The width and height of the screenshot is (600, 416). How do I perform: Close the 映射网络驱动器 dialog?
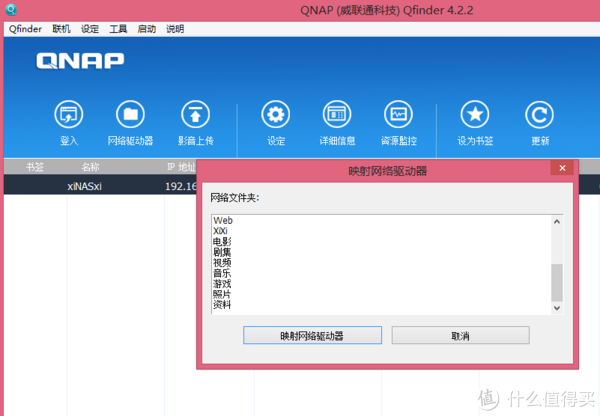[562, 168]
